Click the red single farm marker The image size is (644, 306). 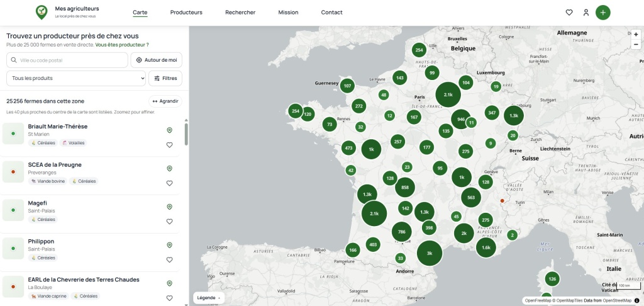pos(502,201)
